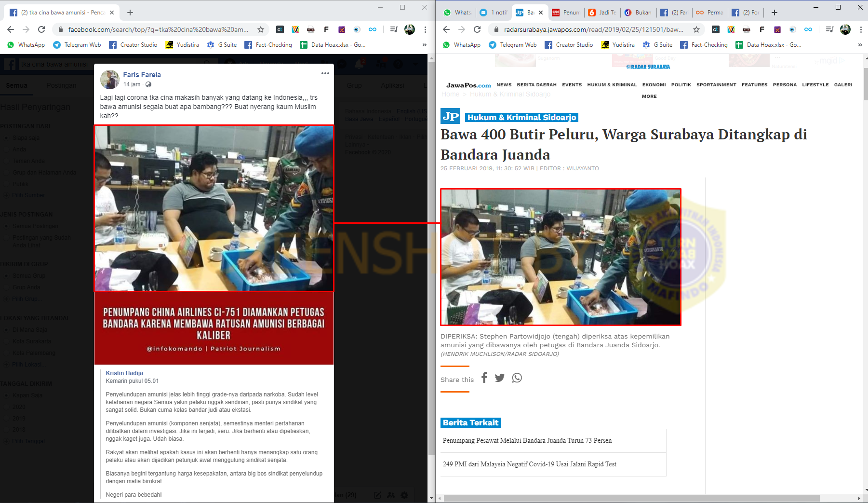This screenshot has width=868, height=503.
Task: Close the active JawaPos 'Ba' tab
Action: (541, 13)
